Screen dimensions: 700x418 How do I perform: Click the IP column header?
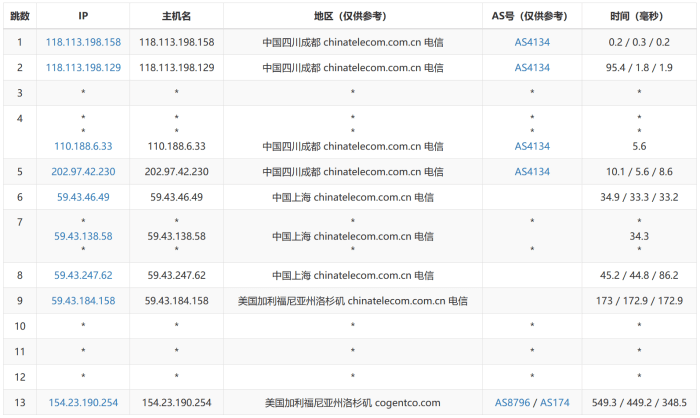tap(83, 16)
